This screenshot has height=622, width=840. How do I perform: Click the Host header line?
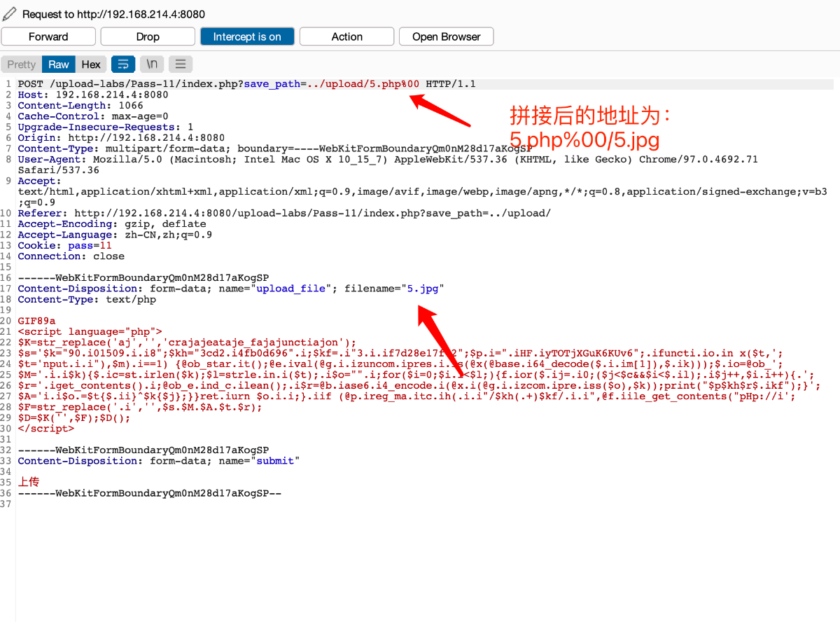(x=93, y=95)
